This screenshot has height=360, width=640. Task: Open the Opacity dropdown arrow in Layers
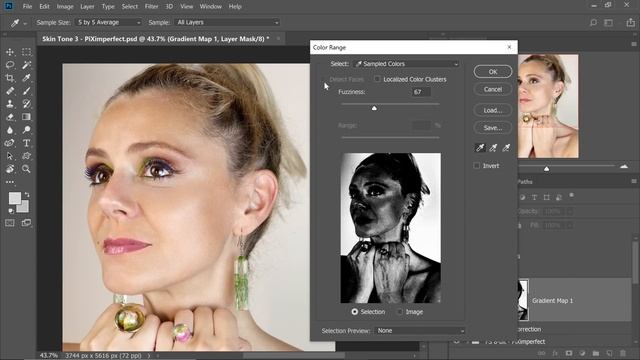(x=570, y=211)
